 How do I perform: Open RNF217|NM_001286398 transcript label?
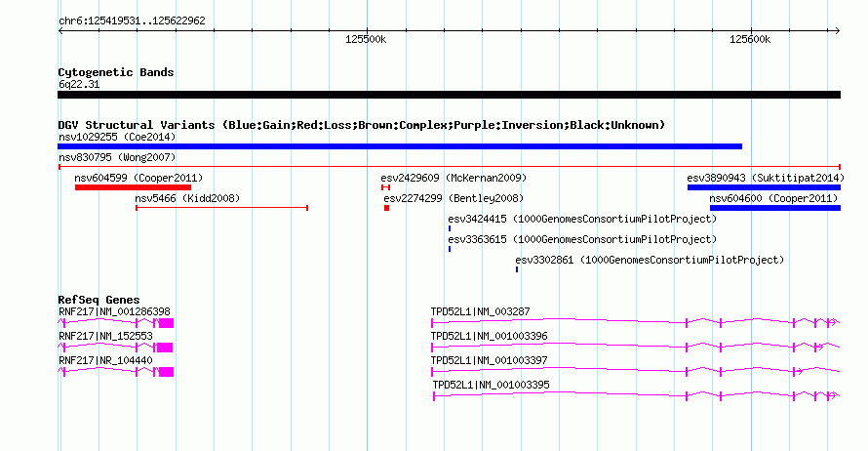(x=114, y=312)
